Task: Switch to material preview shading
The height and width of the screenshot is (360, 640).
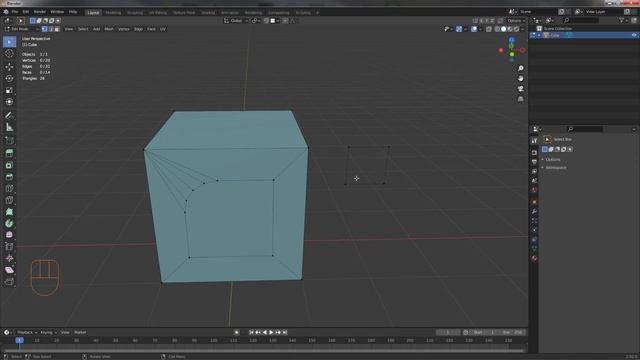Action: coord(510,29)
